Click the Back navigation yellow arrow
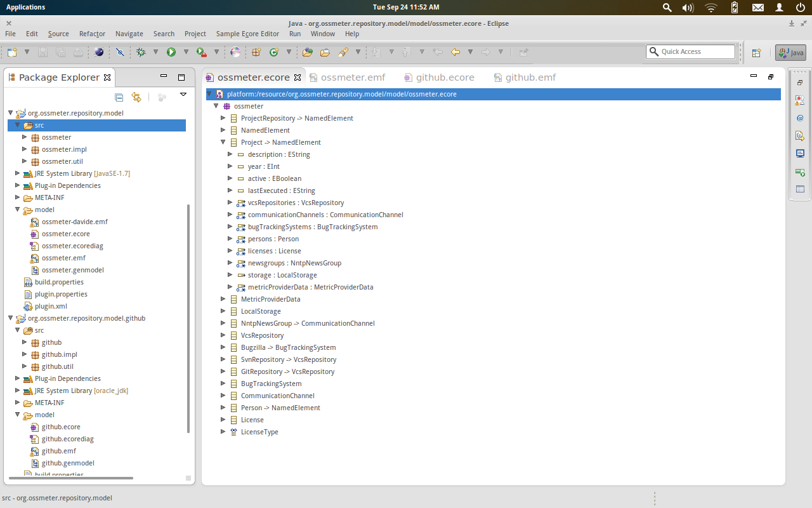Image resolution: width=812 pixels, height=508 pixels. point(455,52)
